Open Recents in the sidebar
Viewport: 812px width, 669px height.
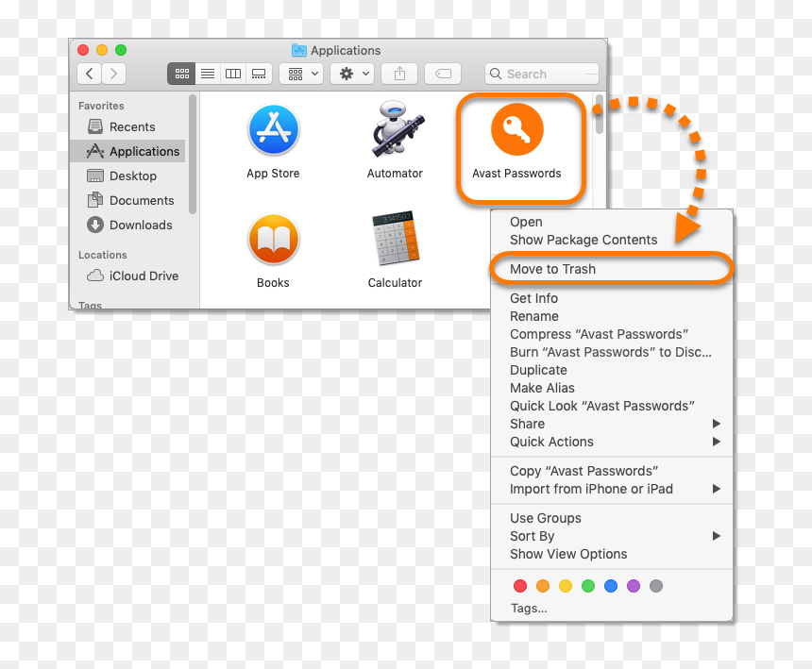coord(127,126)
